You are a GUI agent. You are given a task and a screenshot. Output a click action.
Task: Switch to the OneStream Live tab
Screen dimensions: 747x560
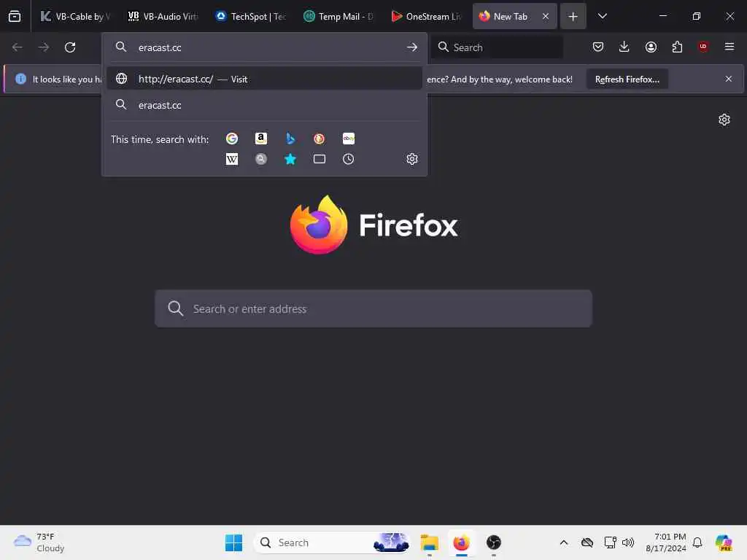[426, 16]
